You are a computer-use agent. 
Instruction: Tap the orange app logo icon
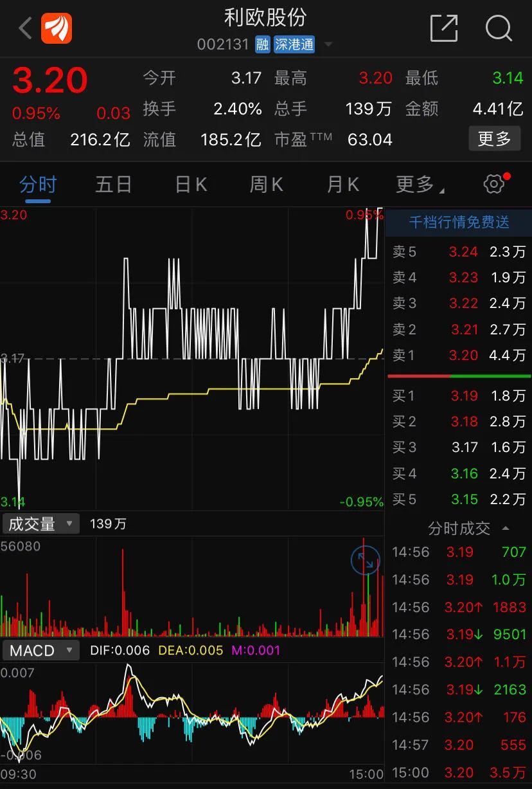(57, 28)
